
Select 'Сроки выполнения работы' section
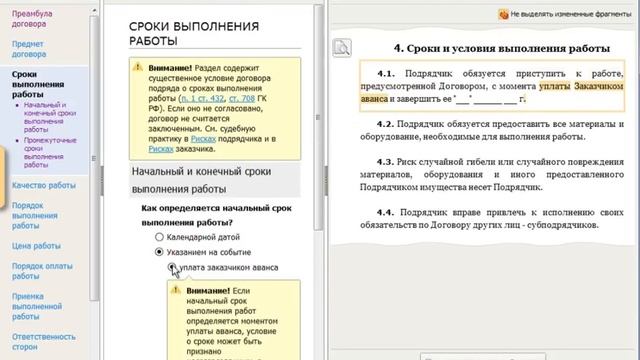coord(38,84)
